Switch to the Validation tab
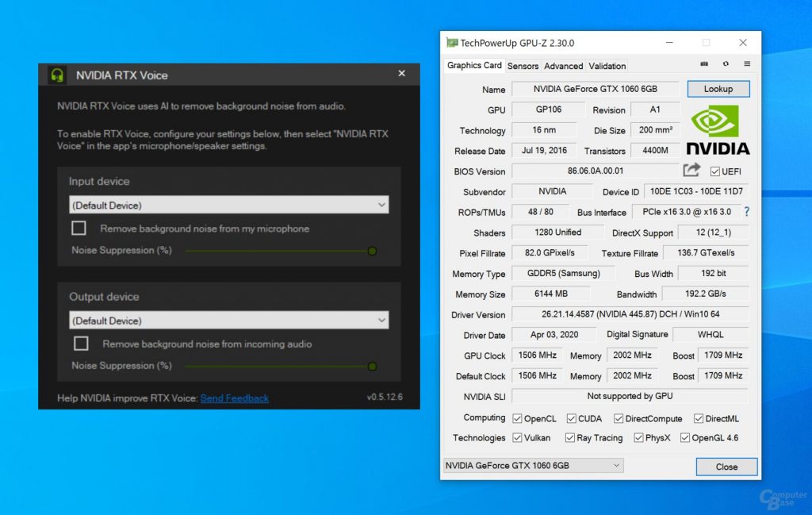Viewport: 812px width, 515px height. pyautogui.click(x=607, y=66)
